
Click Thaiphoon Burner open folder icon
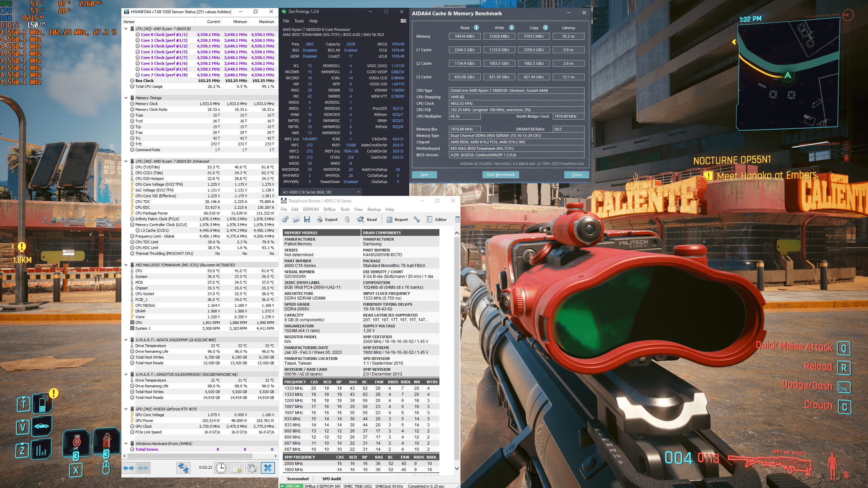pyautogui.click(x=296, y=220)
